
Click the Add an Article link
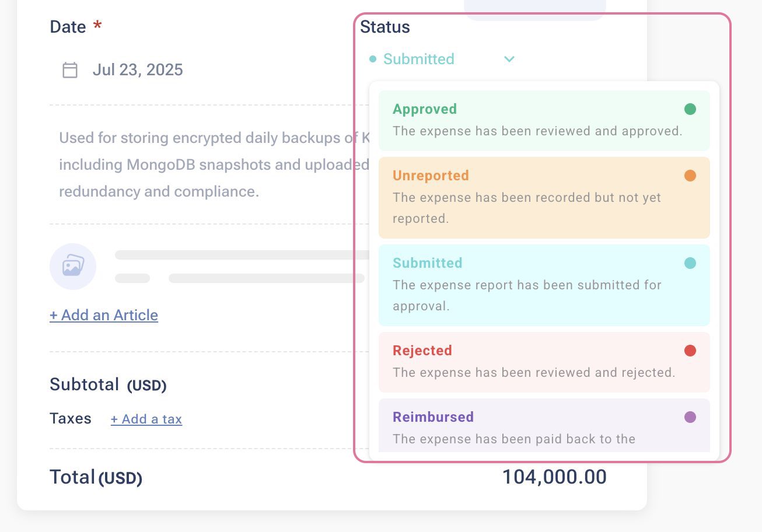click(x=104, y=315)
